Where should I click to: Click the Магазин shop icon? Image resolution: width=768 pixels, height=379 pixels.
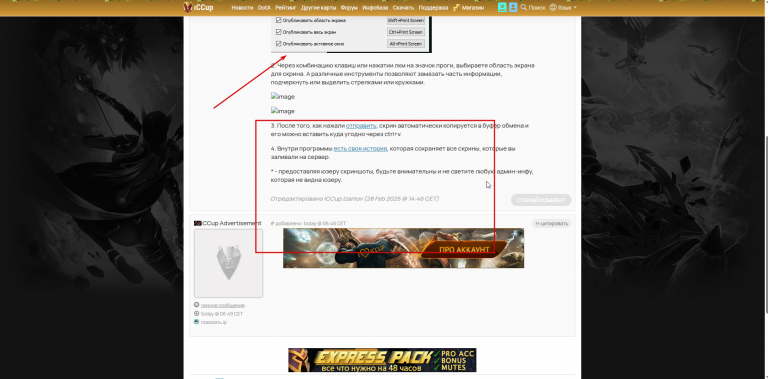456,7
